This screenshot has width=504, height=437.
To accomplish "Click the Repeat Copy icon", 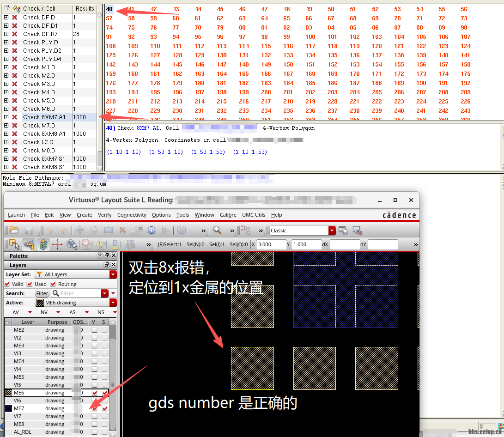I will click(137, 230).
